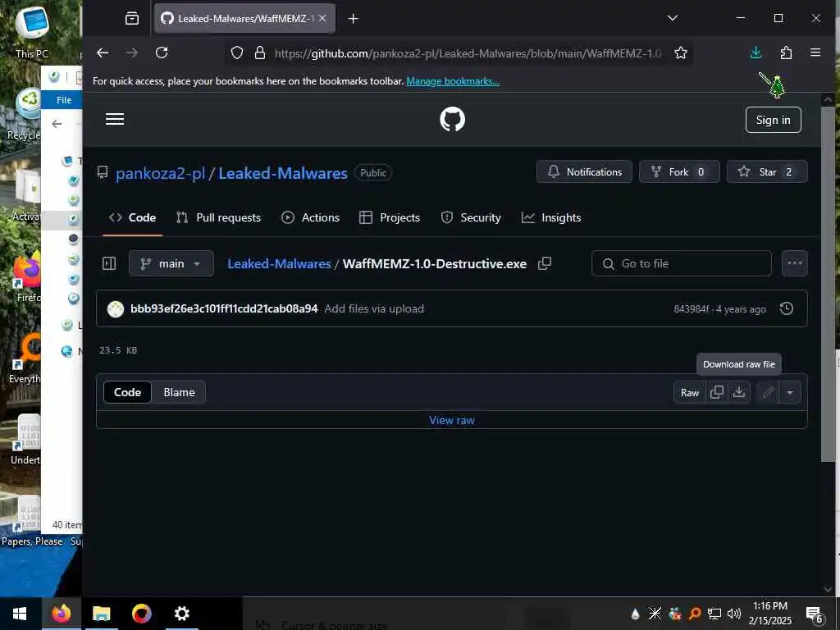
Task: Open the extensions puzzle icon
Action: (786, 52)
